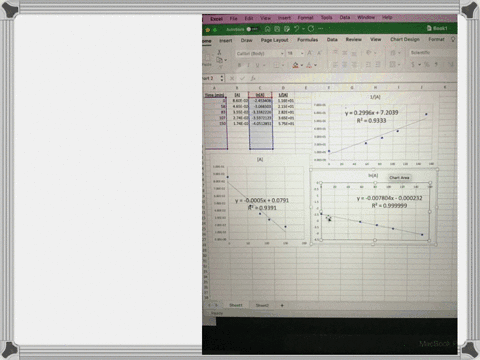Toggle the AutoSave switch

click(x=252, y=29)
